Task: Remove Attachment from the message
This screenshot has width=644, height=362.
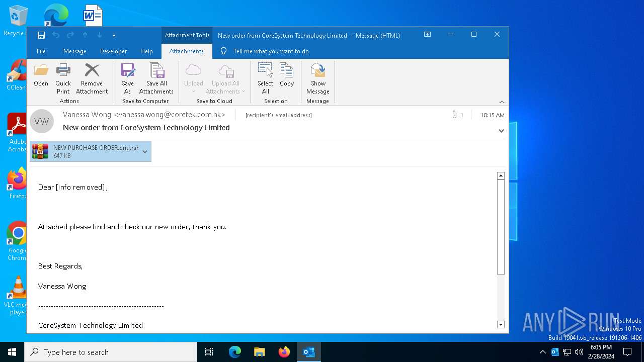Action: (x=92, y=79)
